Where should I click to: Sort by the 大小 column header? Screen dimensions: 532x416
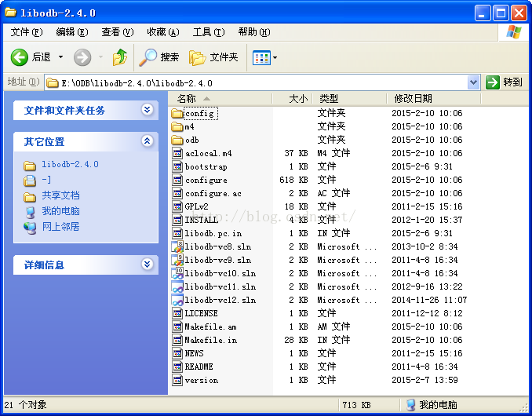[x=292, y=99]
